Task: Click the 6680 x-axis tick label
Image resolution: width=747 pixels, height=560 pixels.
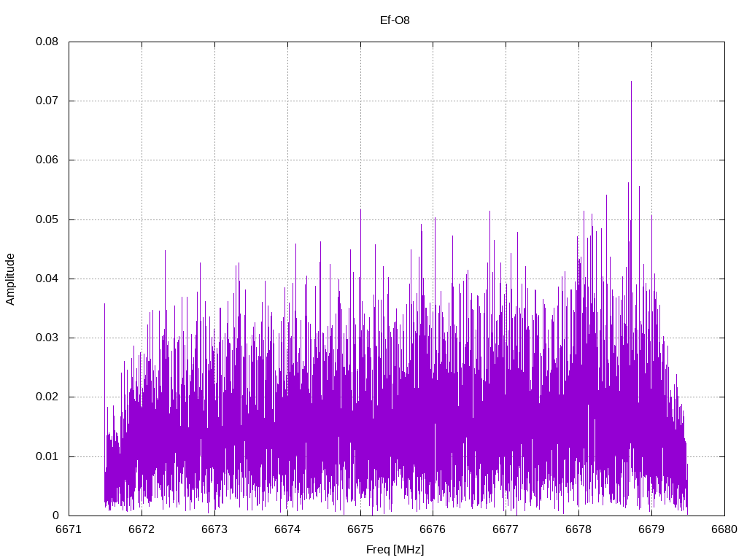Action: (x=724, y=529)
